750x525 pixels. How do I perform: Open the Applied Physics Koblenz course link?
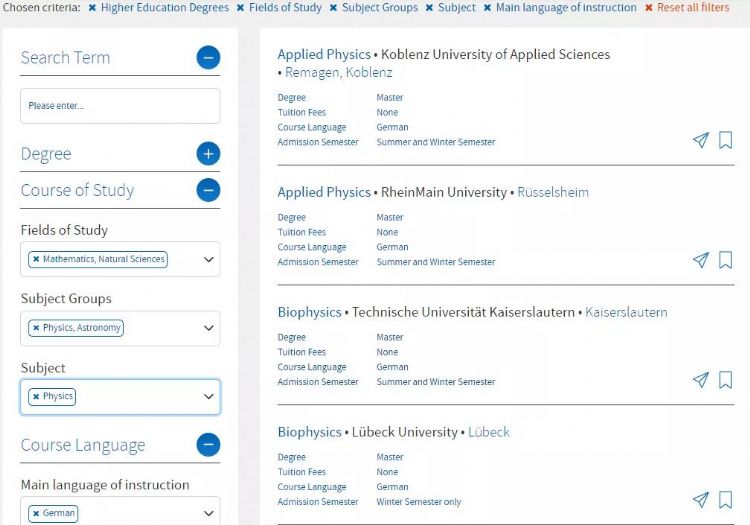point(323,55)
